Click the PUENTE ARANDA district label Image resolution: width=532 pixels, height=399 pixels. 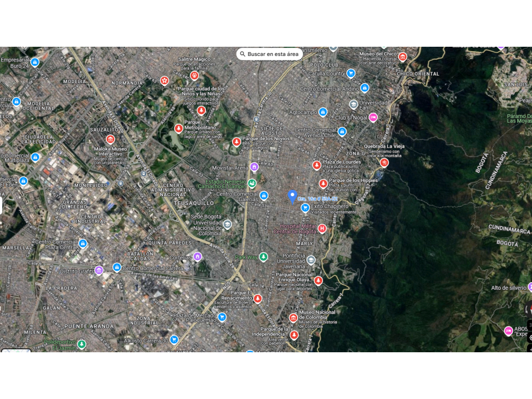[x=89, y=326]
